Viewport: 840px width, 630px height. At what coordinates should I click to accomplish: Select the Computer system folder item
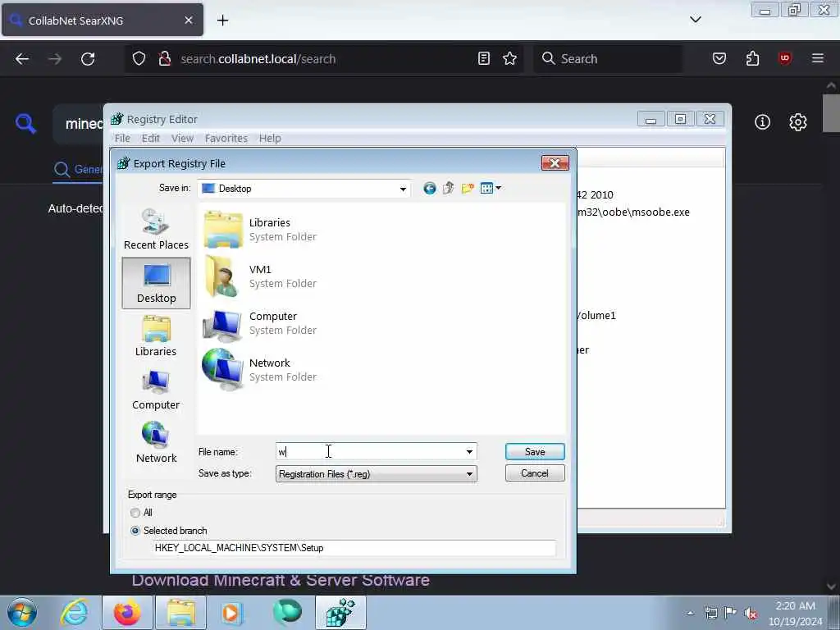pos(260,323)
